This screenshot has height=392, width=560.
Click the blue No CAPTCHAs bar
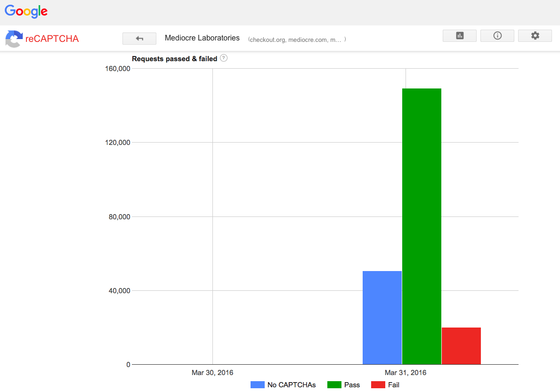point(382,318)
